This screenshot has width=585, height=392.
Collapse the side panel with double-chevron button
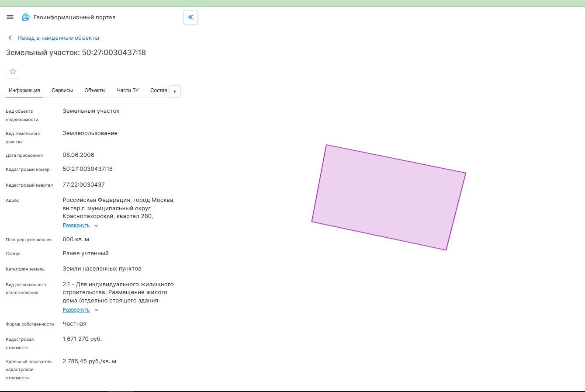pos(190,17)
